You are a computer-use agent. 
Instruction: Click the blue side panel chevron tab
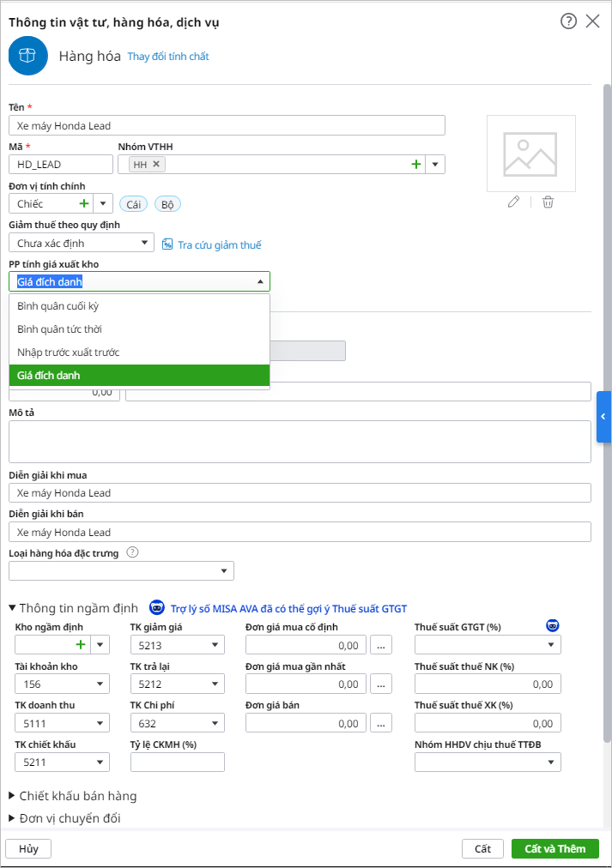pos(603,417)
